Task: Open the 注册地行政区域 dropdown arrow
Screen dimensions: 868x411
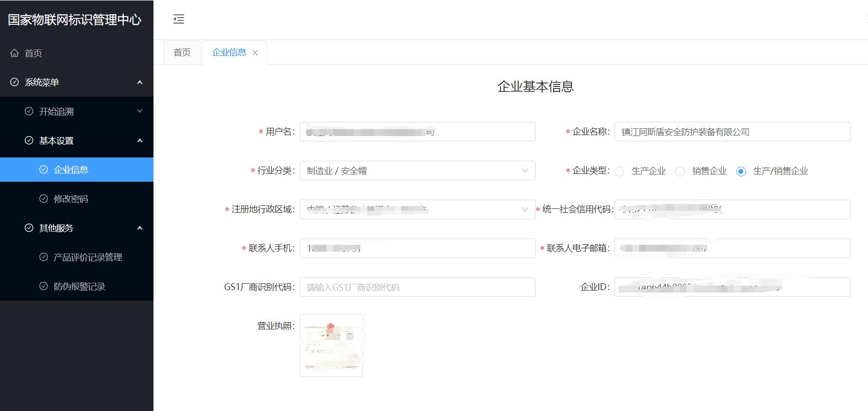Action: click(x=525, y=209)
